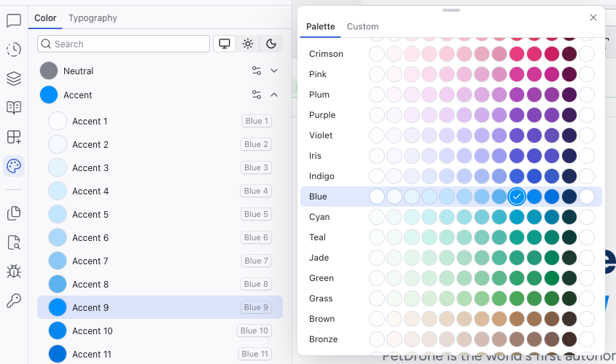Switch to dark mode moon toggle

271,44
